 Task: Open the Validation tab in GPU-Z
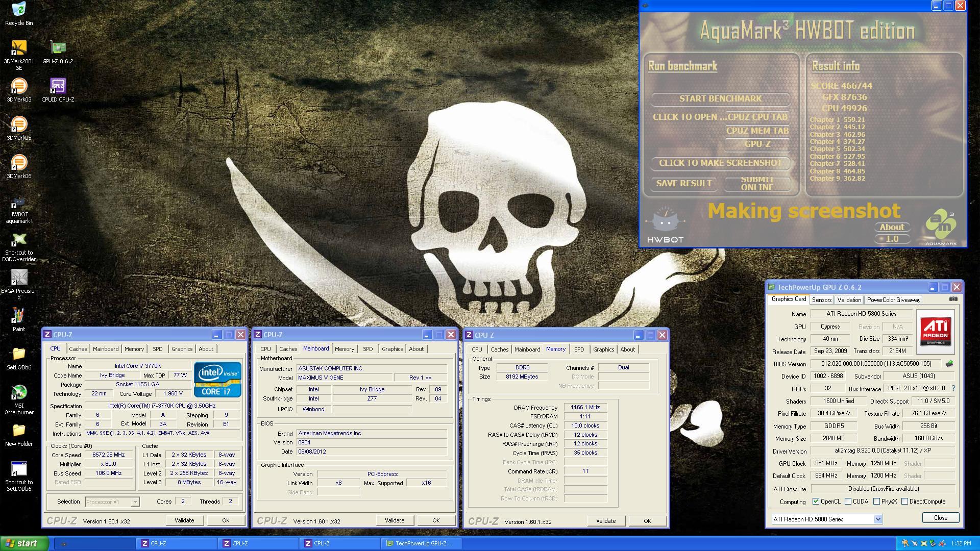click(x=849, y=300)
